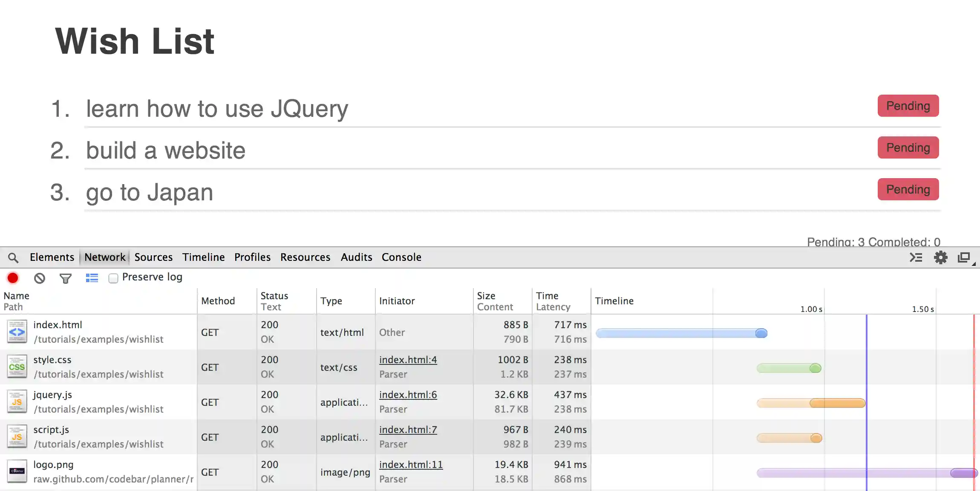Open the network filter funnel icon
The height and width of the screenshot is (491, 980).
(x=66, y=279)
